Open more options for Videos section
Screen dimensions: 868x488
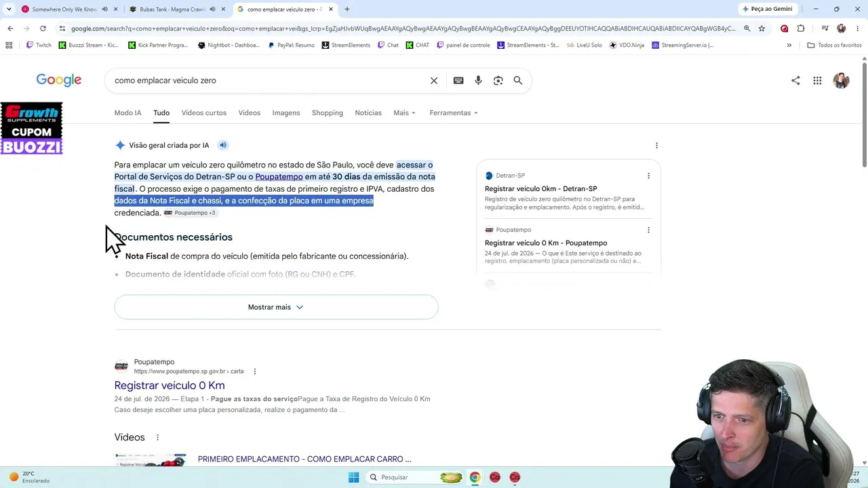point(157,438)
